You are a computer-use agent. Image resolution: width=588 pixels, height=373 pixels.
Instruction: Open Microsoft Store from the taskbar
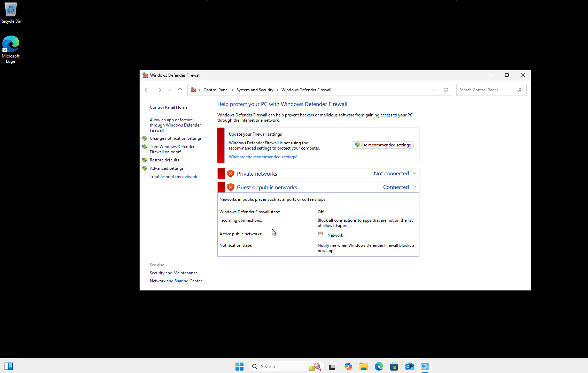click(394, 366)
